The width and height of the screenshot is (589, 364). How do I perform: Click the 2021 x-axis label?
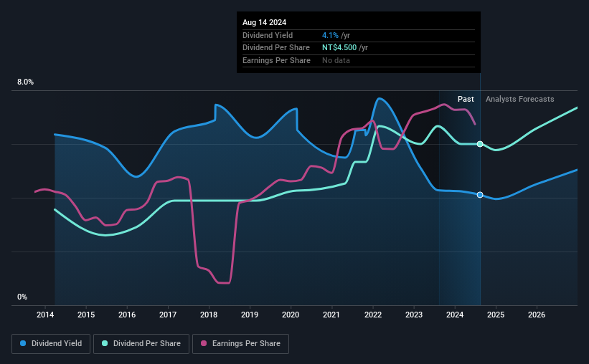(x=331, y=315)
